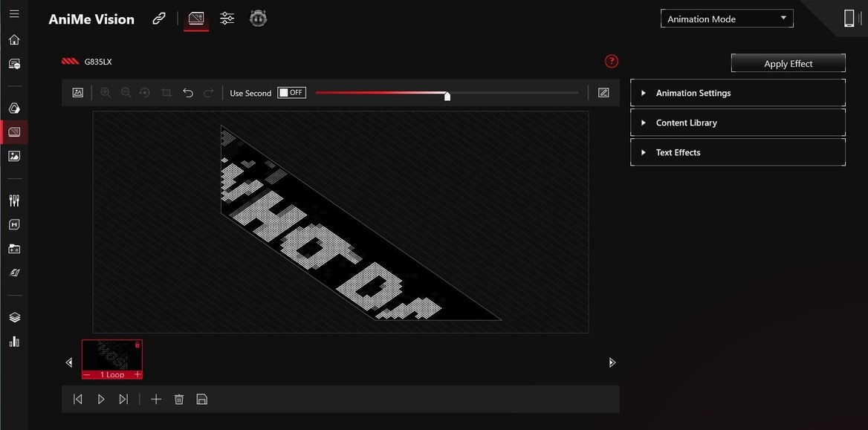Expand Text Effects section

[737, 152]
